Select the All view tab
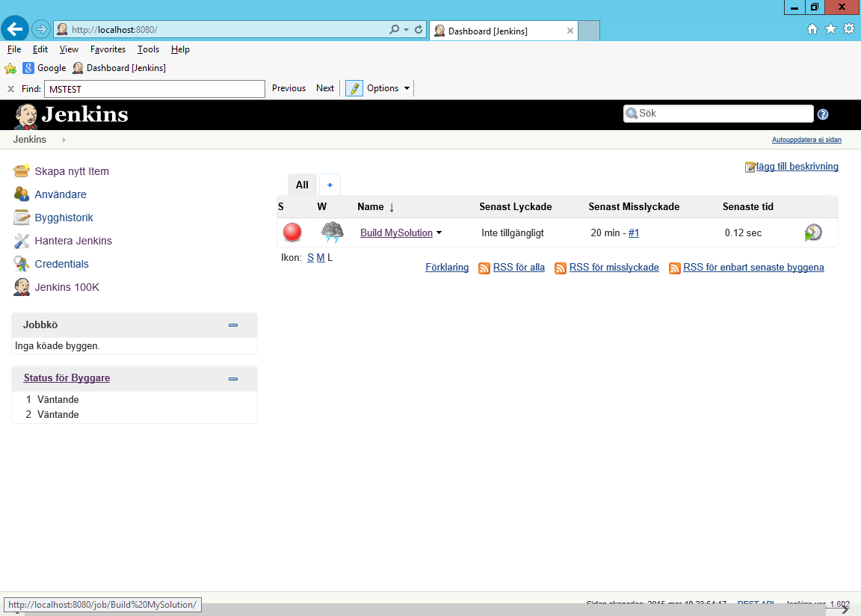This screenshot has width=861, height=616. click(x=302, y=185)
